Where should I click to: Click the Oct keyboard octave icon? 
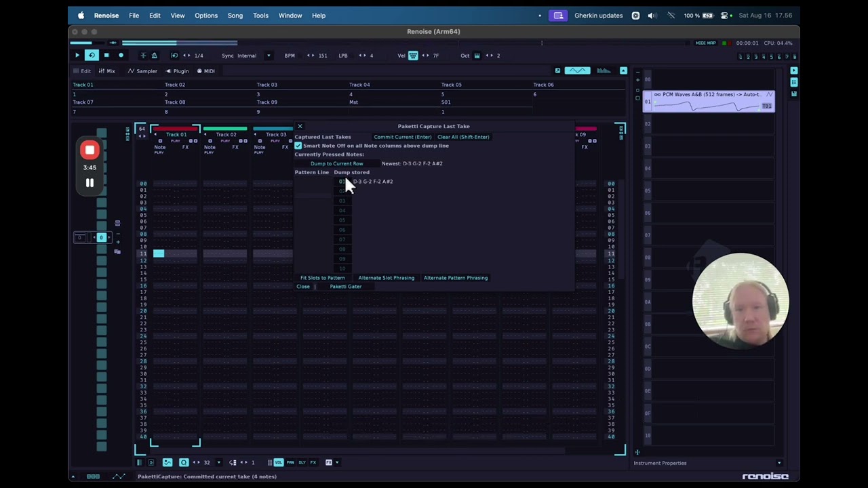[477, 56]
